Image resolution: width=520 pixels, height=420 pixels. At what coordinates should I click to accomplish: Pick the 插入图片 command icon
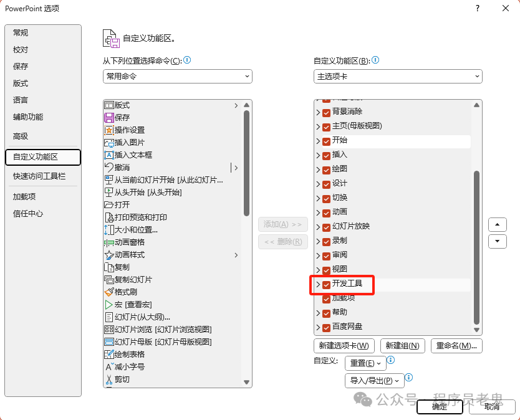(x=109, y=143)
